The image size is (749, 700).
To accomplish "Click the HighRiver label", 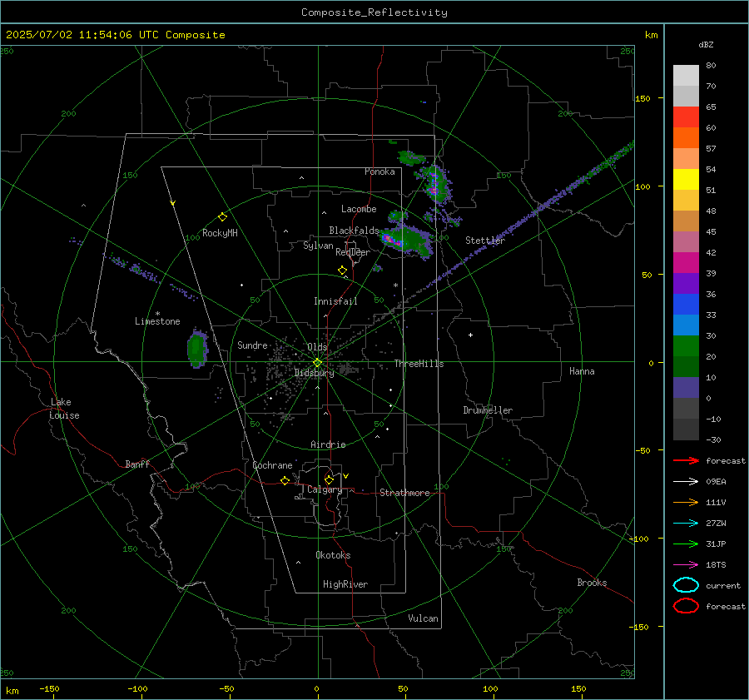I will click(x=345, y=584).
